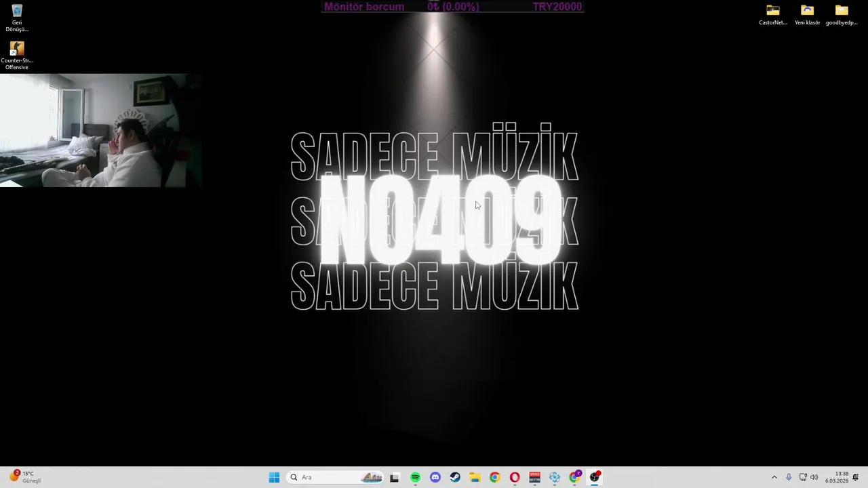Click the search highlight illustration in Ara box
The width and height of the screenshot is (868, 488).
click(372, 477)
